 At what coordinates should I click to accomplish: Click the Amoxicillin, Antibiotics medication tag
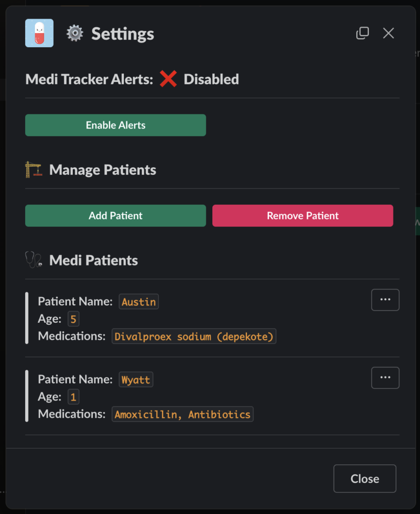182,414
